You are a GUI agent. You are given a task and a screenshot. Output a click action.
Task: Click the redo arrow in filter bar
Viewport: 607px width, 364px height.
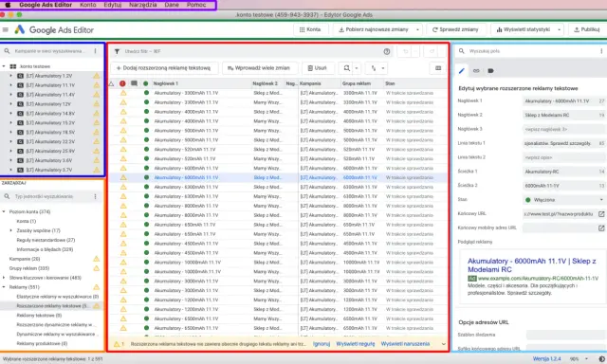[x=432, y=51]
